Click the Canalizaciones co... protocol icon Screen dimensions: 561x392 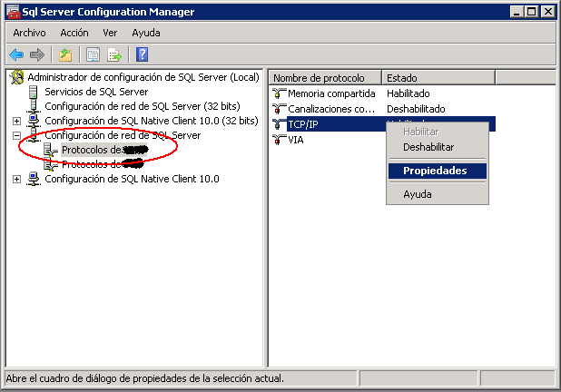[279, 109]
